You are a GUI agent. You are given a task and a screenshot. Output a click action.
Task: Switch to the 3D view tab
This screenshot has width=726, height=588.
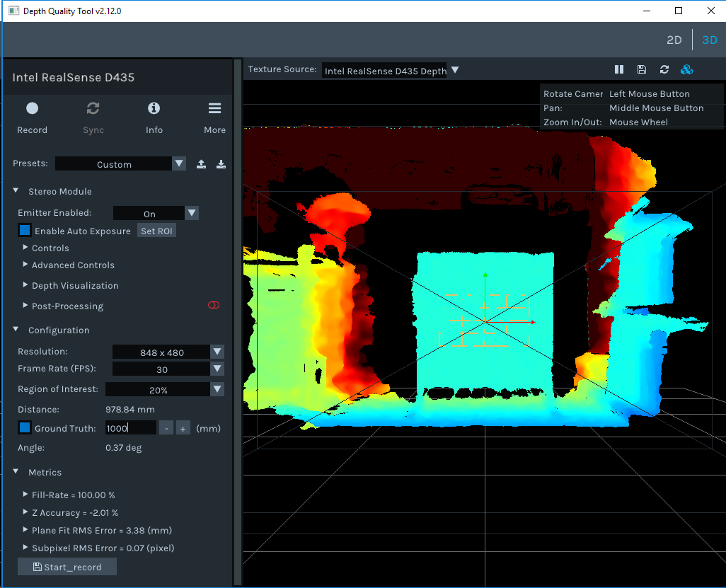pos(709,40)
